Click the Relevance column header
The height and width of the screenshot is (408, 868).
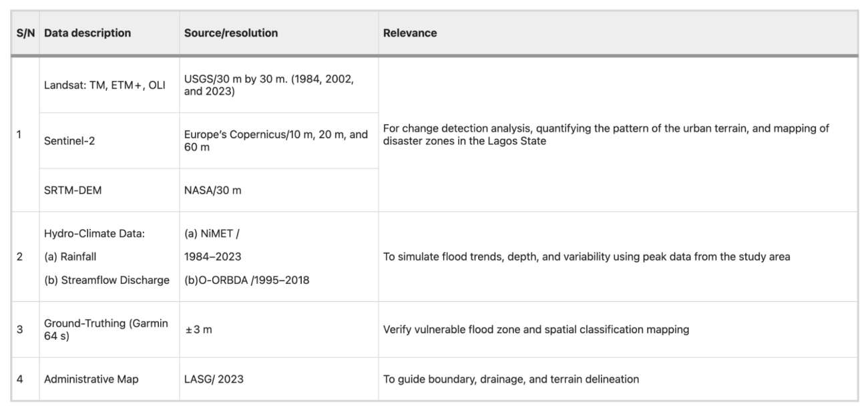tap(410, 33)
